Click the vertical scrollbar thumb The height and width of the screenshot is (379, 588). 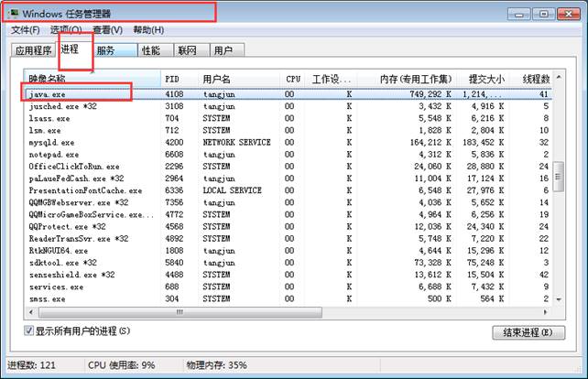(x=559, y=177)
